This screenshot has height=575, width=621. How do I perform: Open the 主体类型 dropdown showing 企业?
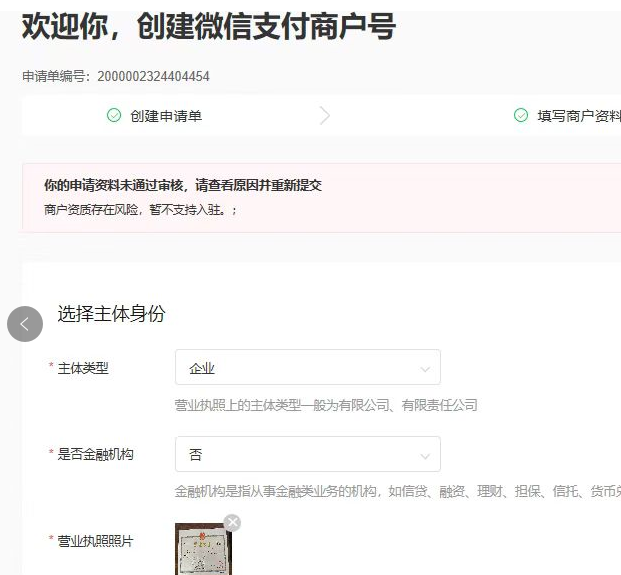pos(308,367)
